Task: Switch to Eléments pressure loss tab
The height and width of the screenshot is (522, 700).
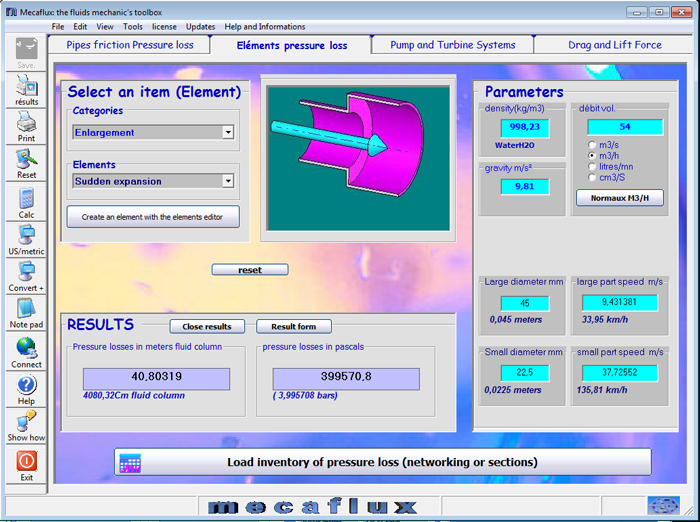Action: (x=292, y=45)
